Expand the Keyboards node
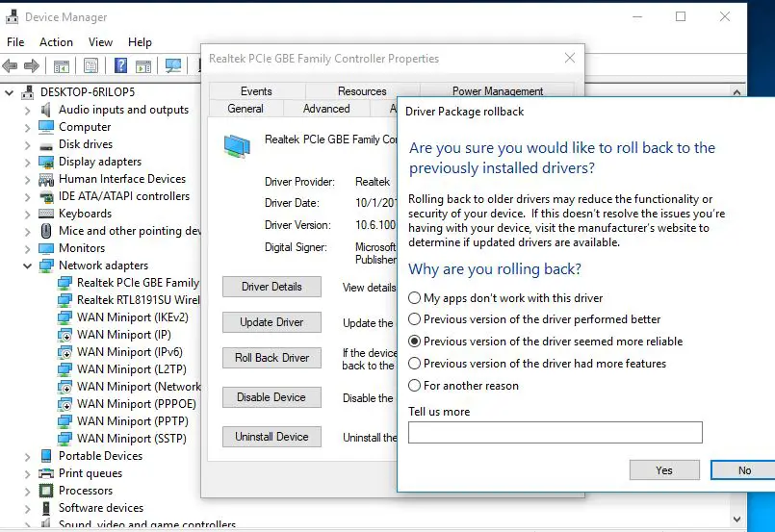Viewport: 775px width, 532px height. coord(27,214)
